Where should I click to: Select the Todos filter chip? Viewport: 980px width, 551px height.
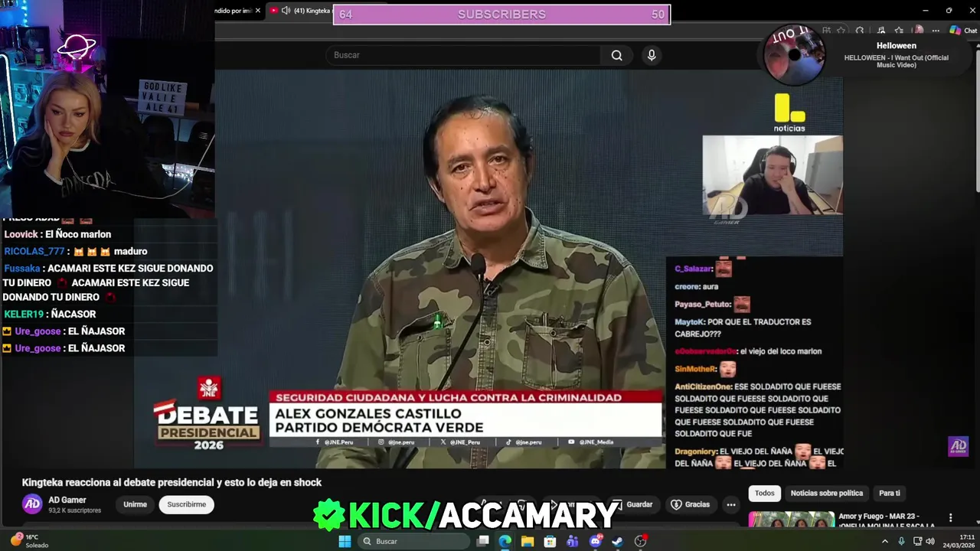(x=765, y=493)
